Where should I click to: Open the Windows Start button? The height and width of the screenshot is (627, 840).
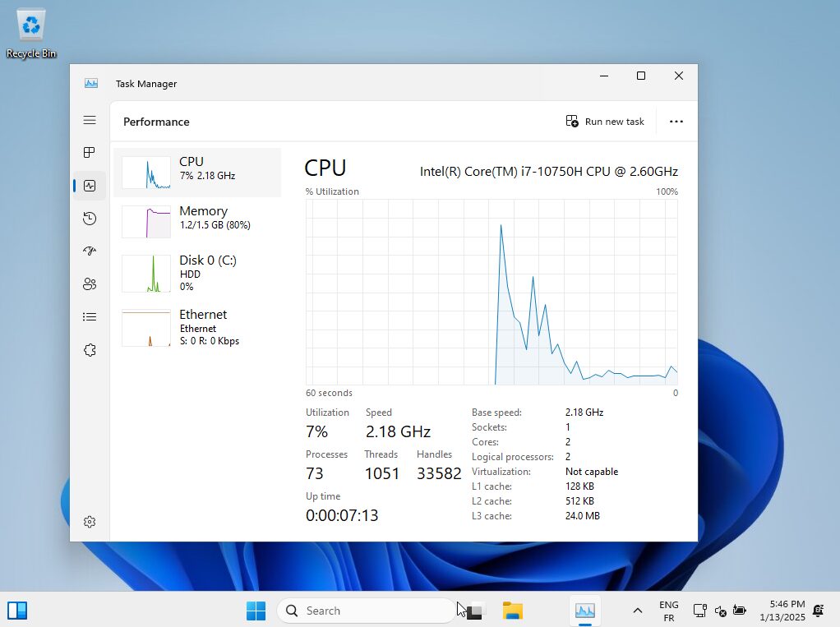256,611
